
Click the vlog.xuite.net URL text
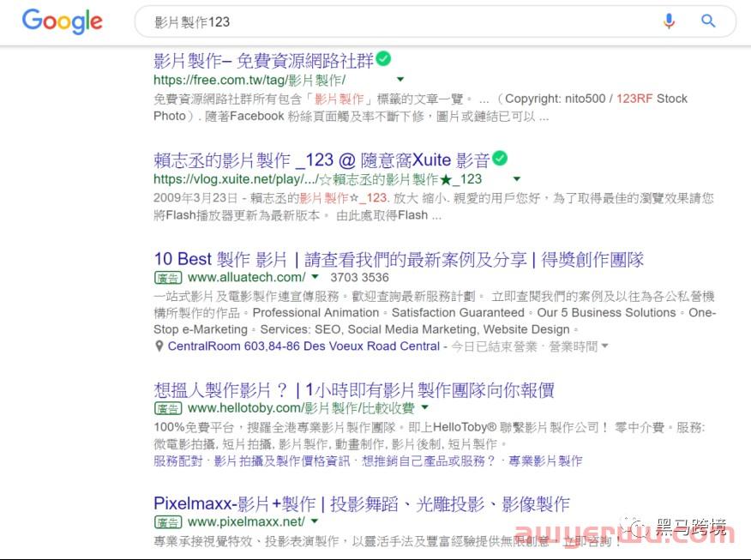[317, 179]
